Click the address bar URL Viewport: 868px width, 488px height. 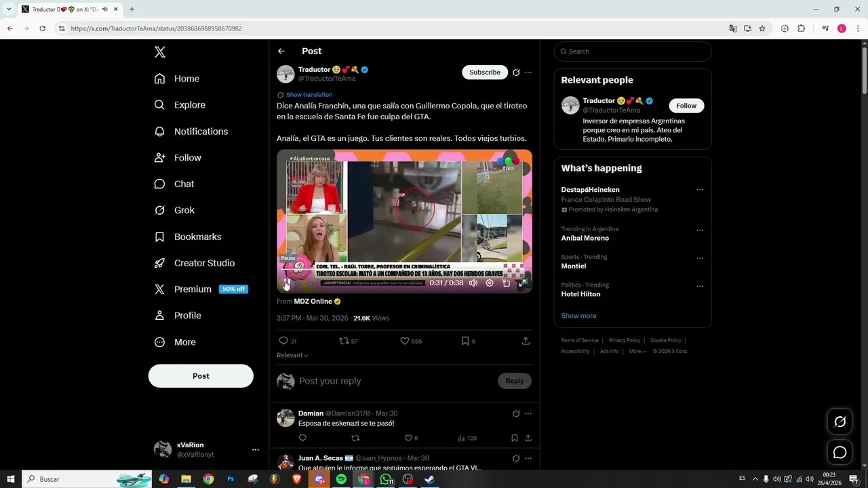pos(156,28)
